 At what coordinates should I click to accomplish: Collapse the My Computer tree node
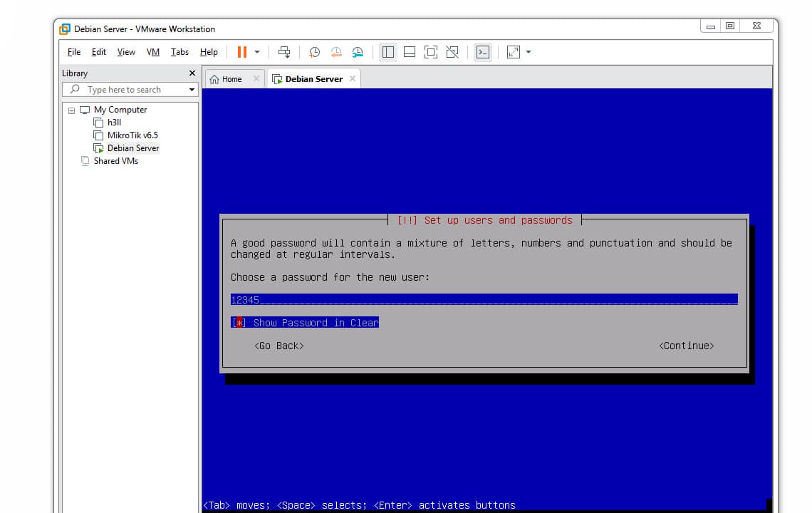71,110
